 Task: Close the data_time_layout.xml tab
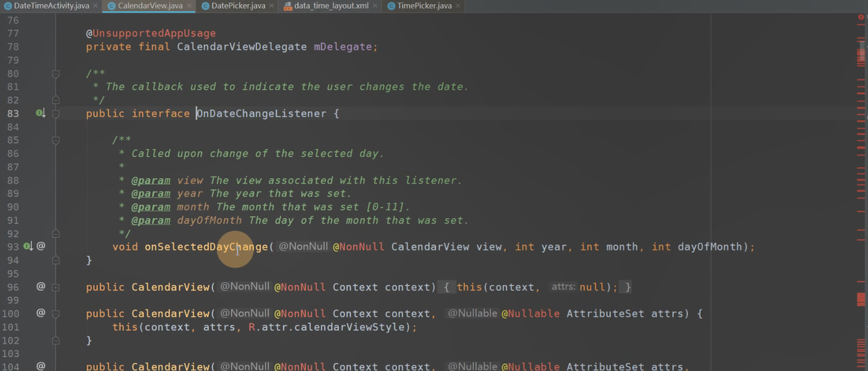pyautogui.click(x=375, y=5)
